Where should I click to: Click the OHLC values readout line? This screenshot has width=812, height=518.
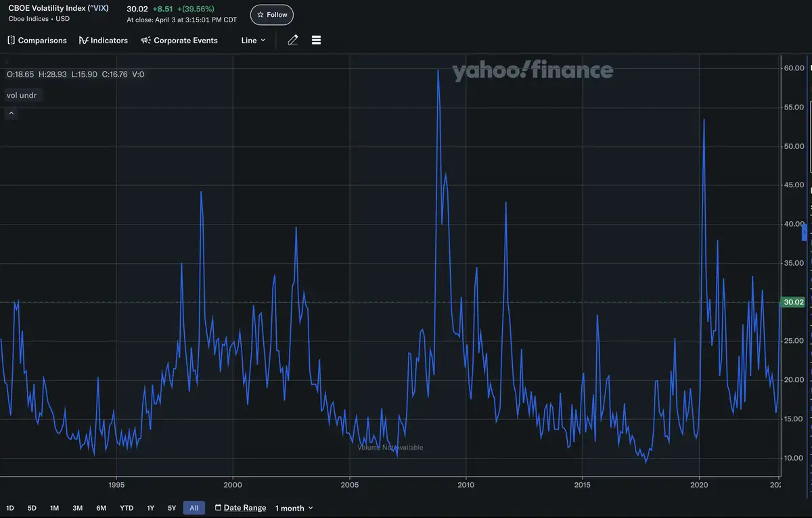coord(75,74)
